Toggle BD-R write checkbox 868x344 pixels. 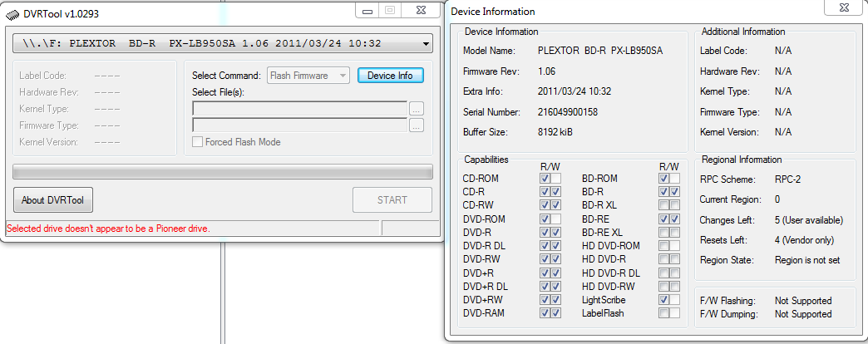coord(674,191)
